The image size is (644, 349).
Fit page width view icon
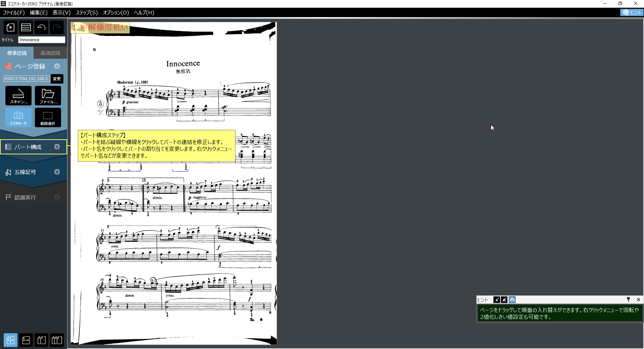tap(26, 340)
